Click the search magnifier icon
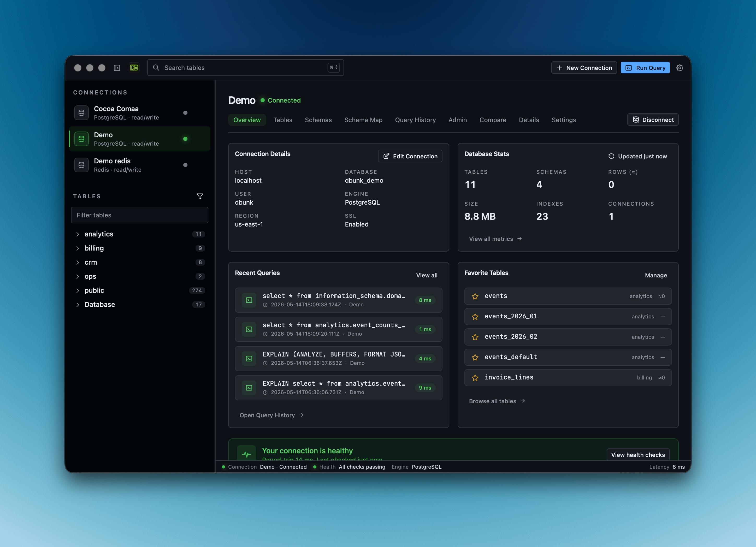 coord(156,68)
